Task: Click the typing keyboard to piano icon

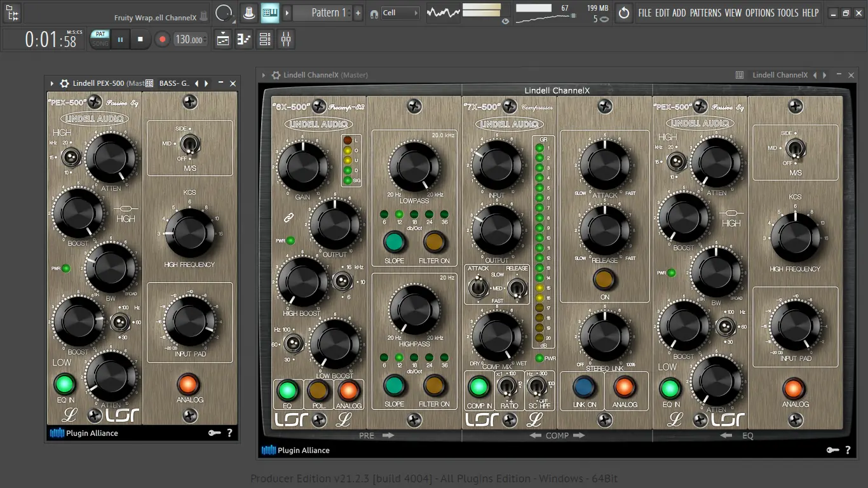Action: pos(270,12)
